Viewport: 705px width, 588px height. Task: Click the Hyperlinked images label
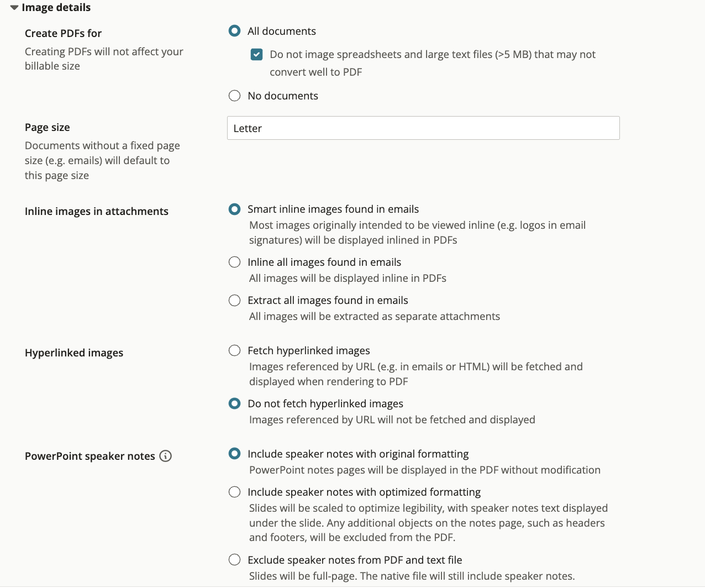coord(74,353)
